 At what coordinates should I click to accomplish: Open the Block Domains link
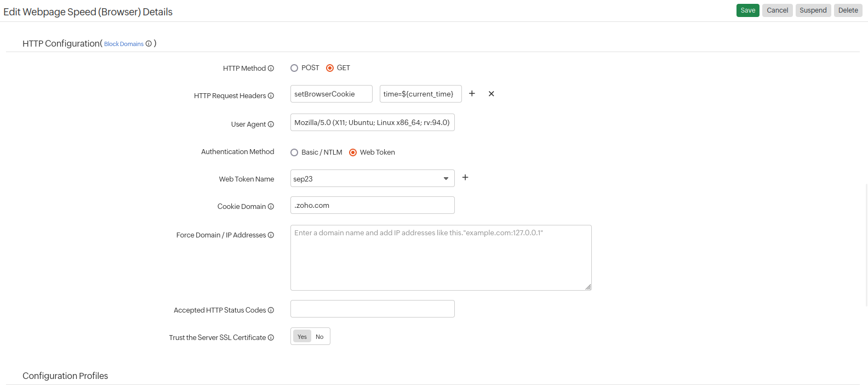pos(124,44)
